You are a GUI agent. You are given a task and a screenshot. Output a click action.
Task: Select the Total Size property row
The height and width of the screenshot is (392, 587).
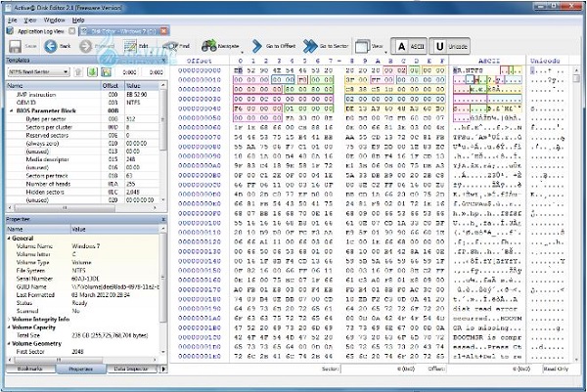(x=82, y=335)
